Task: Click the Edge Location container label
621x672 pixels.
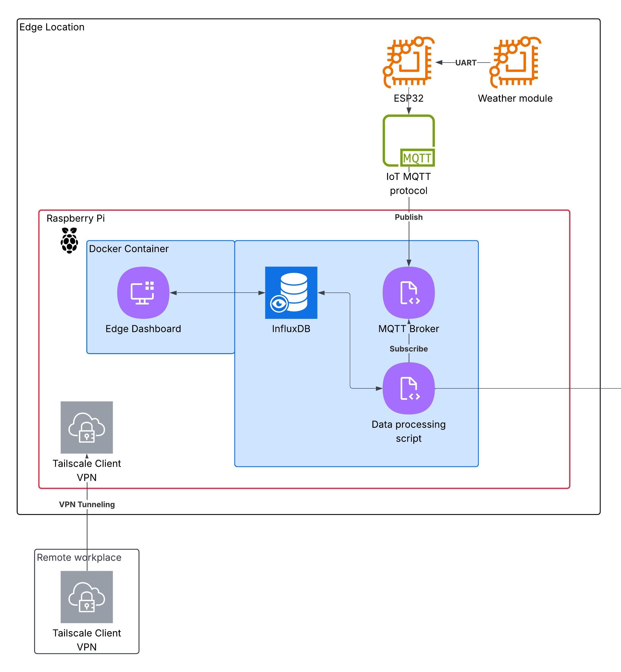Action: coord(52,27)
